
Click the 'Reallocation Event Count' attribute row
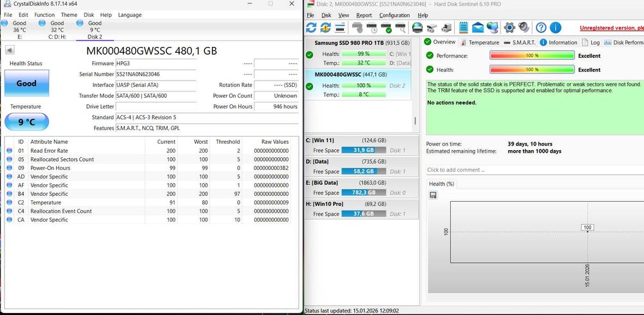(x=148, y=211)
